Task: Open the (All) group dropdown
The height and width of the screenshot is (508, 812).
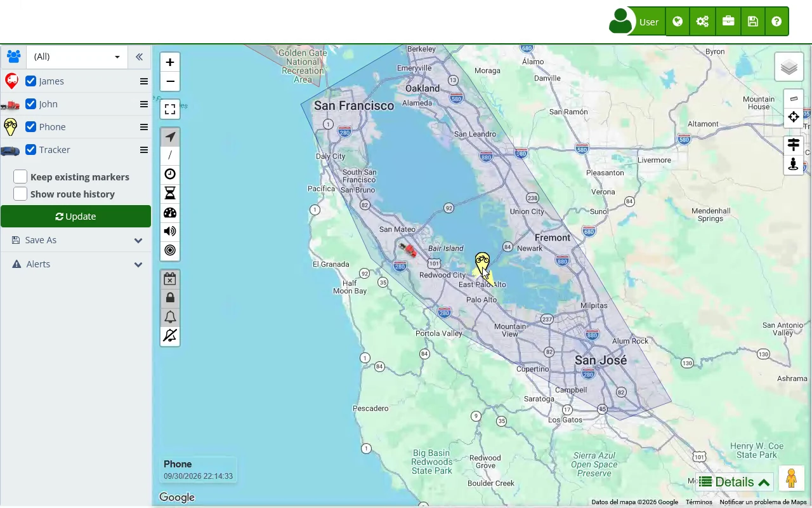Action: pos(77,57)
